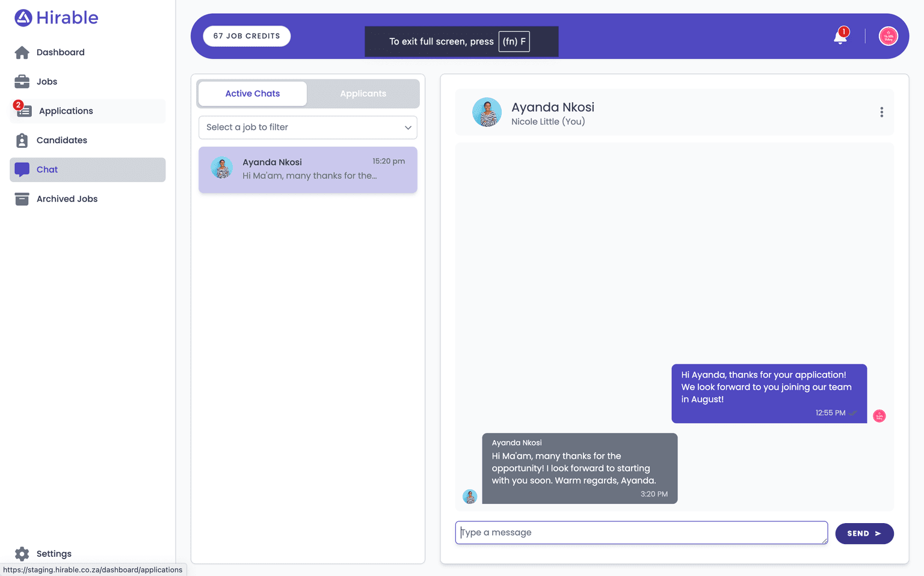Click the Jobs briefcase icon

tap(22, 82)
